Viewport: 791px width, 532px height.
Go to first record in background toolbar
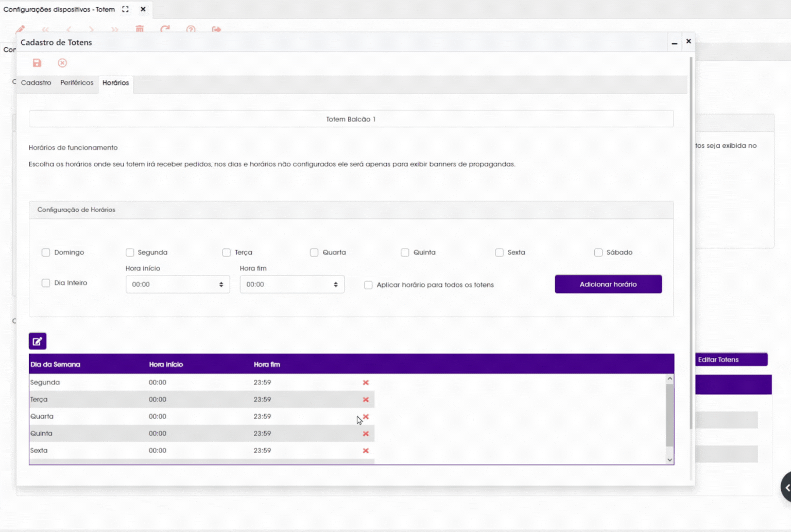pyautogui.click(x=45, y=29)
